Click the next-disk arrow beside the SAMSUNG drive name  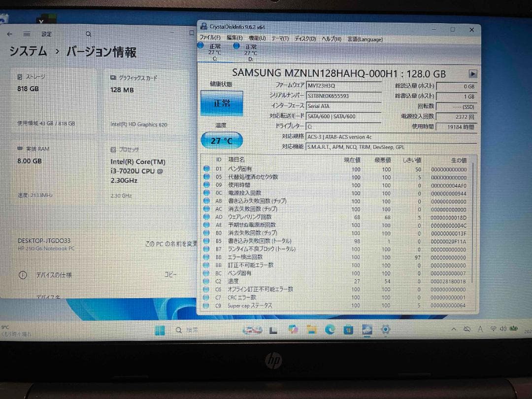(472, 73)
